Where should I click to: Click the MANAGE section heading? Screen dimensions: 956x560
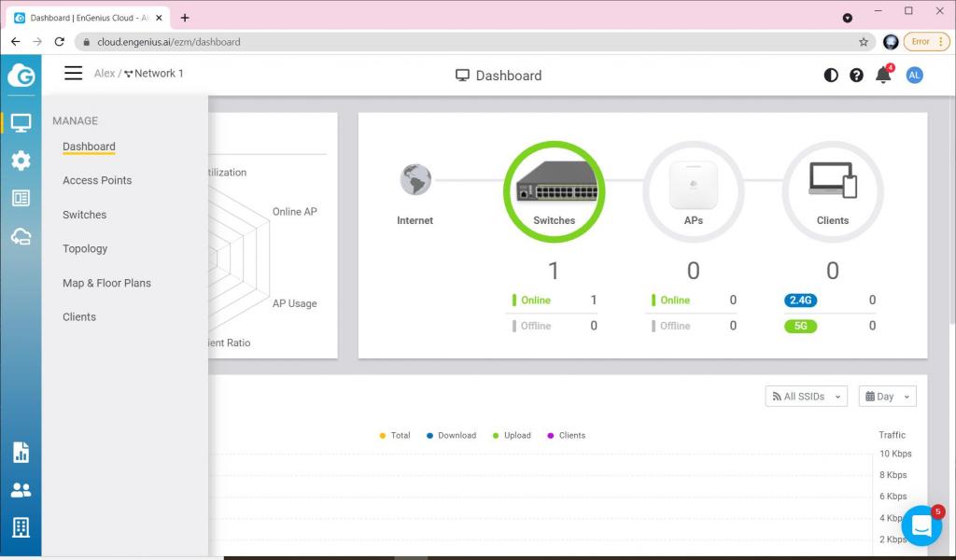(75, 120)
